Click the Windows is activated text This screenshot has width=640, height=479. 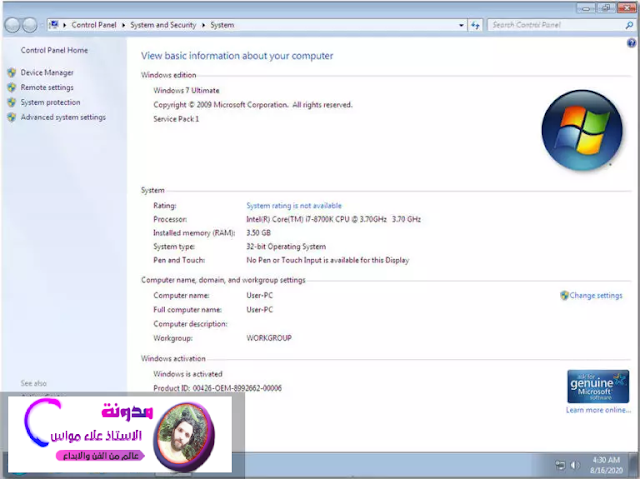click(188, 374)
